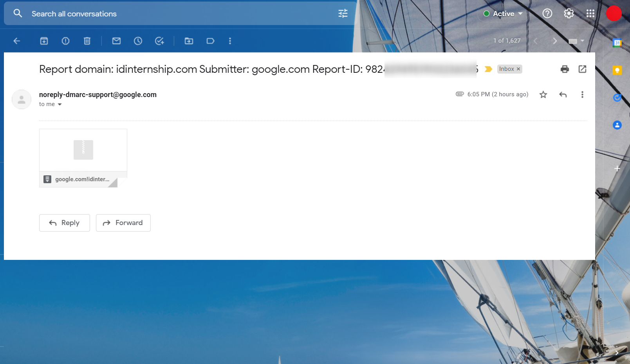Expand recipient details next to 'to me'

60,105
